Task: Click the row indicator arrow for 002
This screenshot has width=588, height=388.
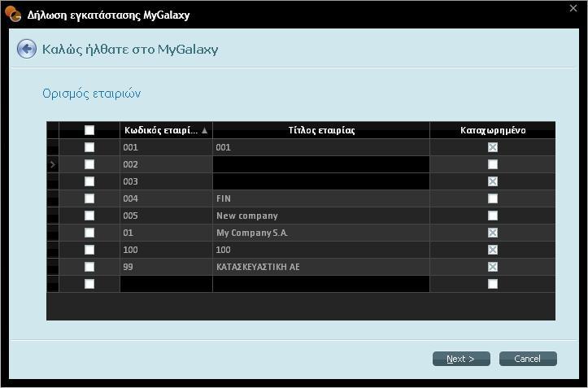Action: point(53,164)
